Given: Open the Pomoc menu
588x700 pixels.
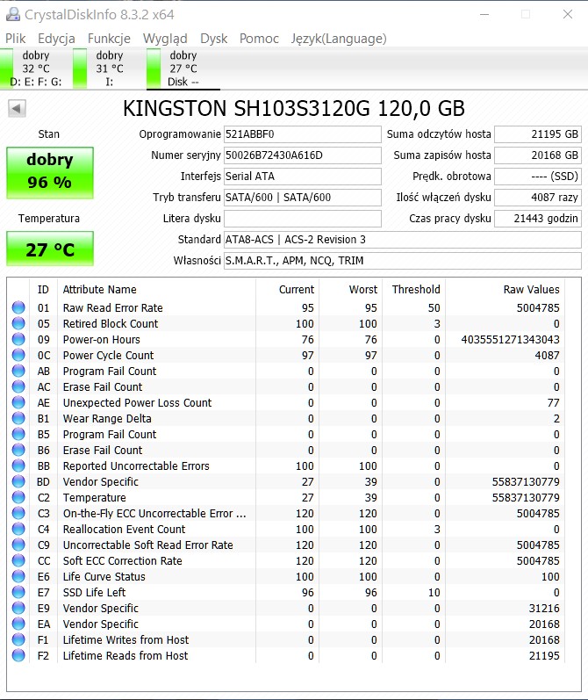Looking at the screenshot, I should 259,39.
